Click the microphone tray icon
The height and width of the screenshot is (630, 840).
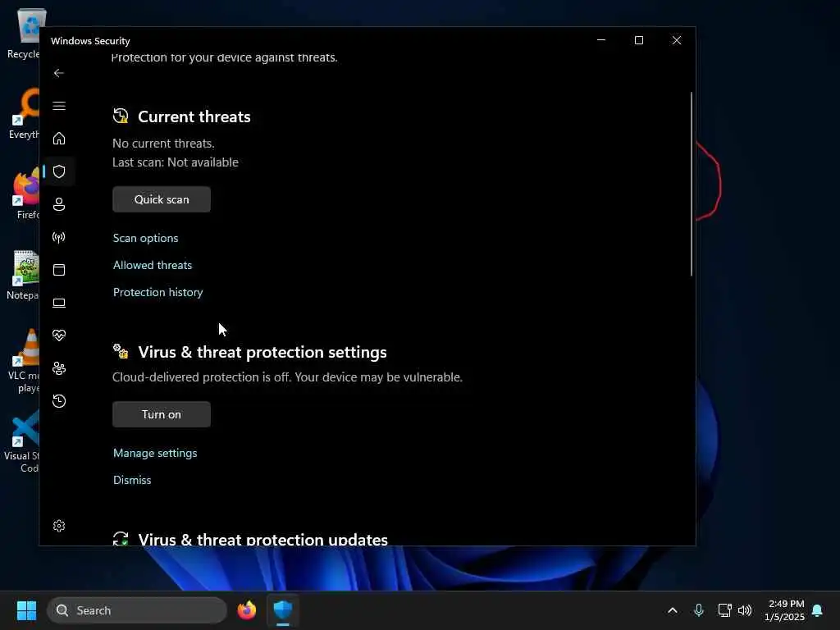699,610
